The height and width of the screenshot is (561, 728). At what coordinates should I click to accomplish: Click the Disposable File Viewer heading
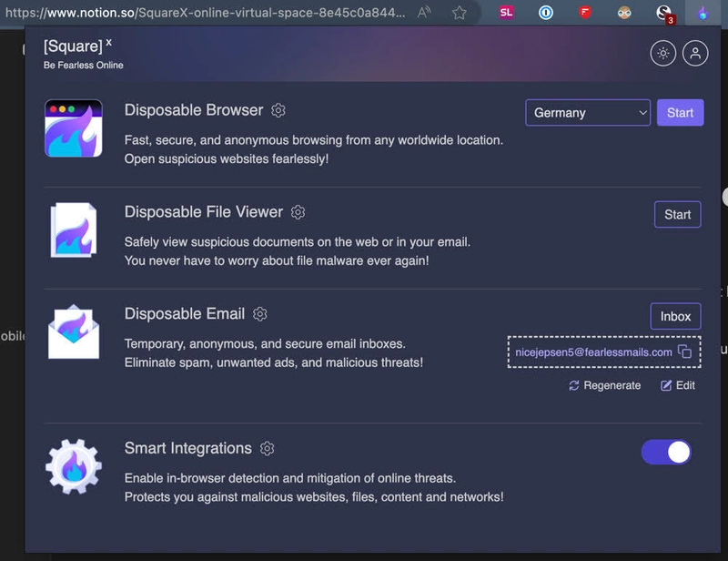(203, 212)
